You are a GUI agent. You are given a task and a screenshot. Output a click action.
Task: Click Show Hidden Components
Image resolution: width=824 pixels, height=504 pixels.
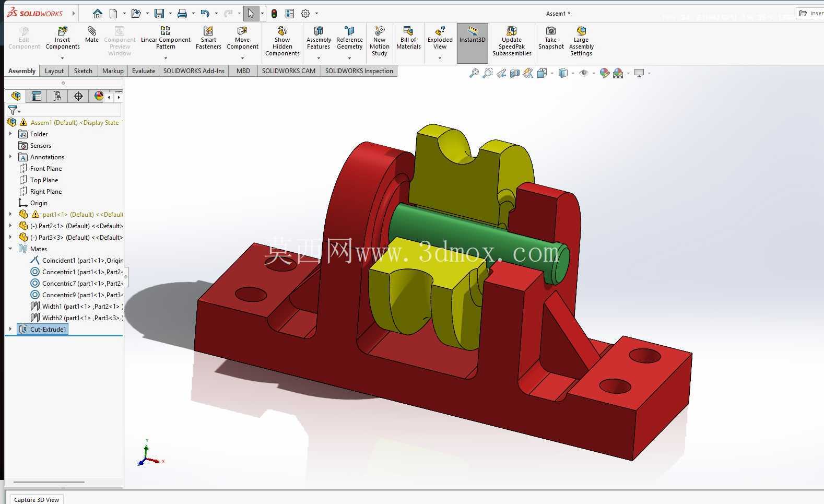282,41
